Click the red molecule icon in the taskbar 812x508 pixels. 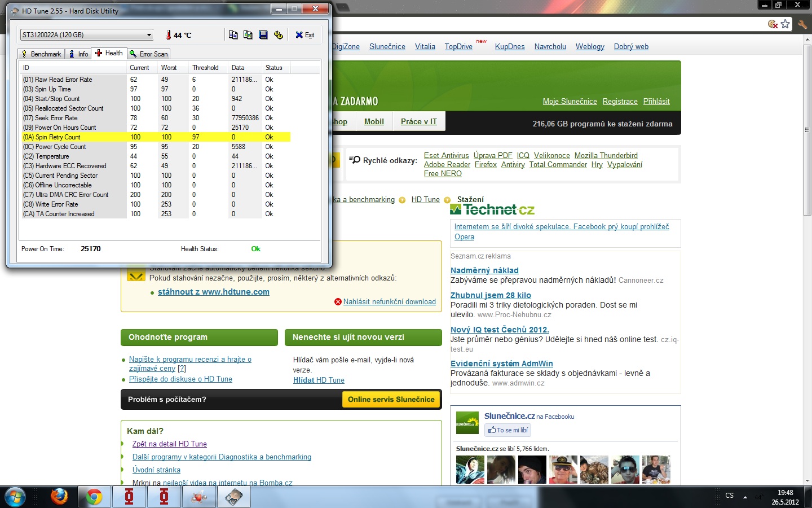tap(198, 497)
